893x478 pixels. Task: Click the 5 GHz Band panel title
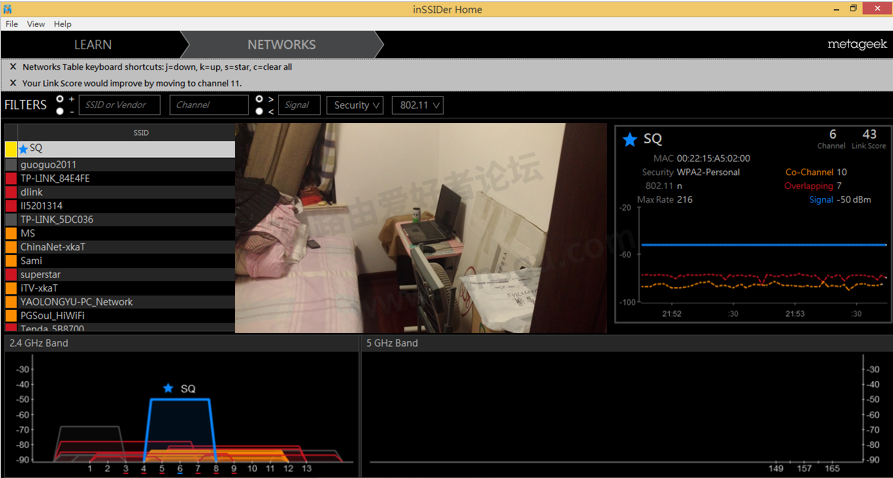tap(392, 343)
